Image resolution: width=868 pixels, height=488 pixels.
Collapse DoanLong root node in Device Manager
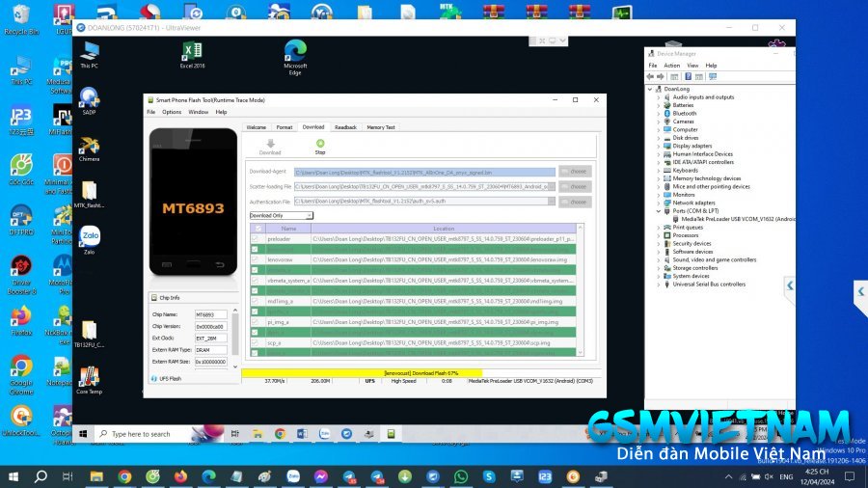[x=650, y=89]
